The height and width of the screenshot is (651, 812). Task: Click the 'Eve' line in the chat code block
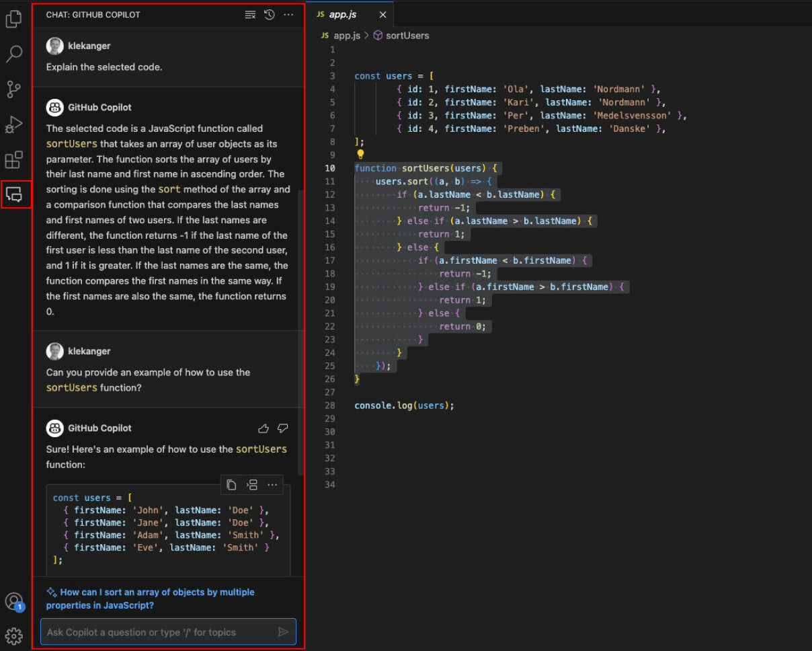pos(166,547)
